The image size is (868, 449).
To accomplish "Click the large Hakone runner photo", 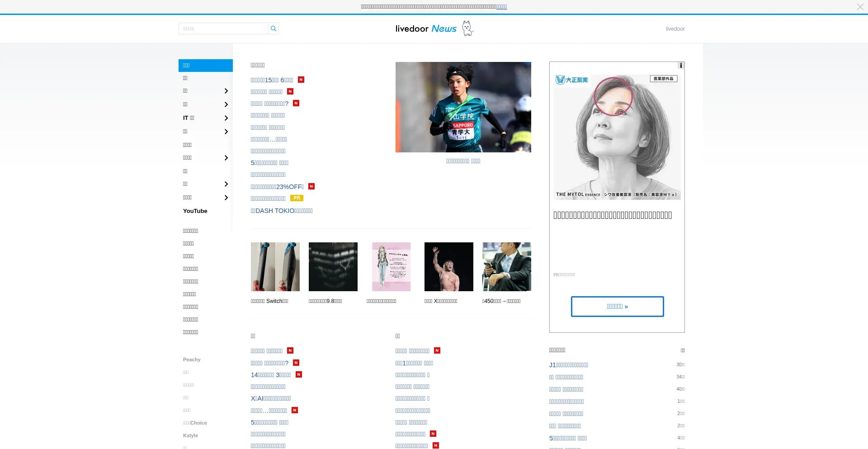I will (463, 107).
